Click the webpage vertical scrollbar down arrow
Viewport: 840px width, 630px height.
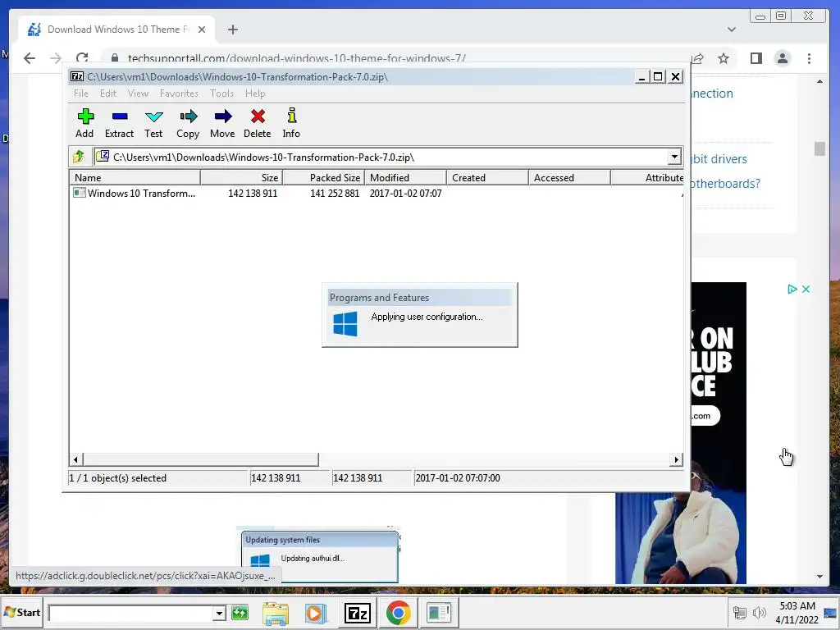coord(819,577)
